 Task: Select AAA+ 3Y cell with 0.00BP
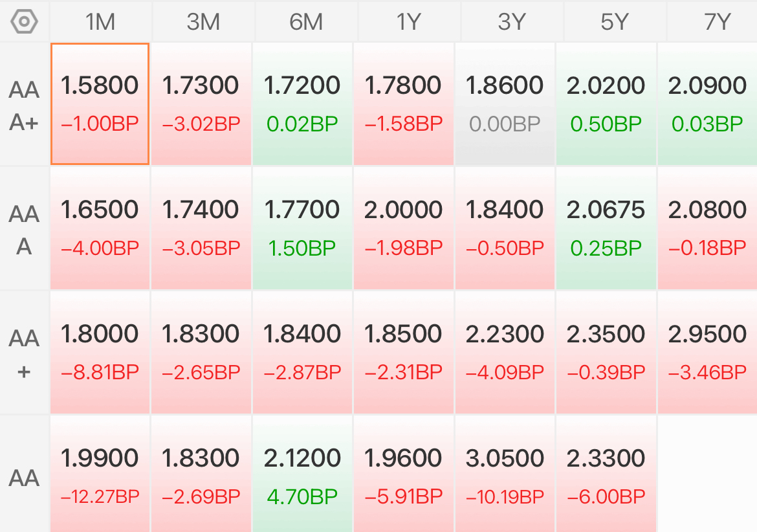505,104
